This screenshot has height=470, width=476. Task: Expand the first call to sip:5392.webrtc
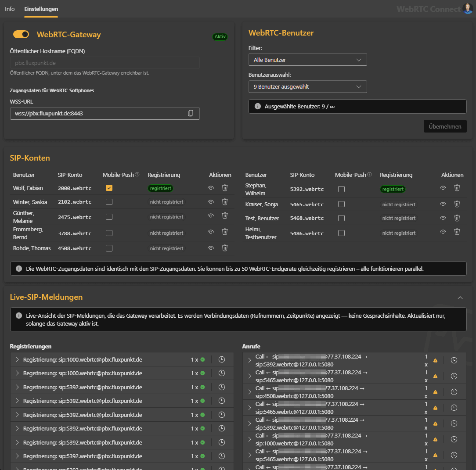click(249, 360)
